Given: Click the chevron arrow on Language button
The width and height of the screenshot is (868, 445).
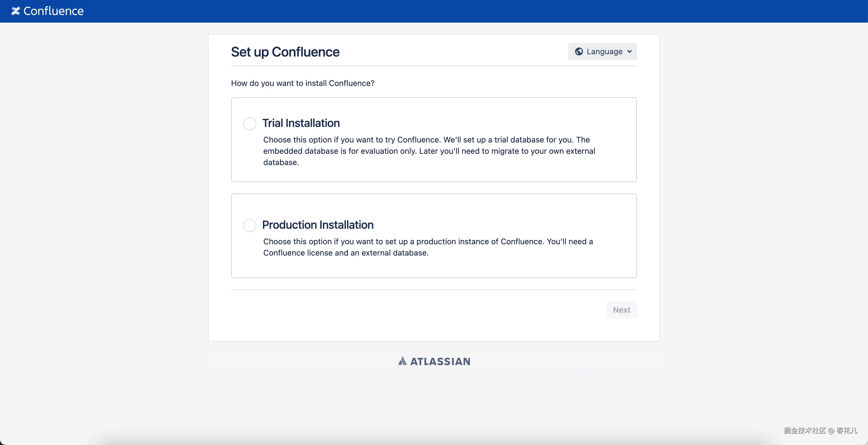Looking at the screenshot, I should pos(630,51).
